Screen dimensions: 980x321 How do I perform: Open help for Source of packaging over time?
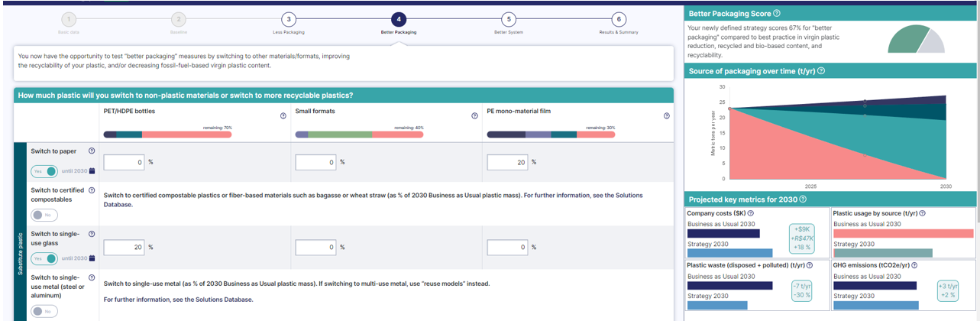click(821, 71)
